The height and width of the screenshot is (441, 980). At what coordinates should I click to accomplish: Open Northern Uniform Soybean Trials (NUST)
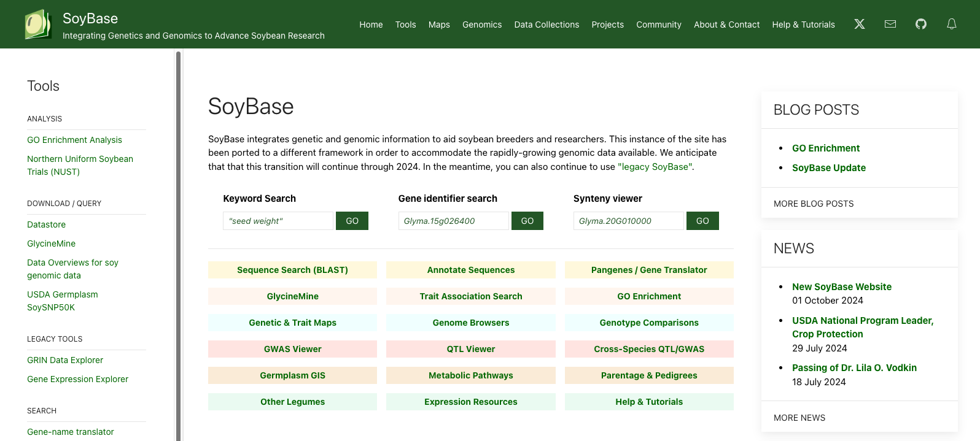[x=80, y=165]
